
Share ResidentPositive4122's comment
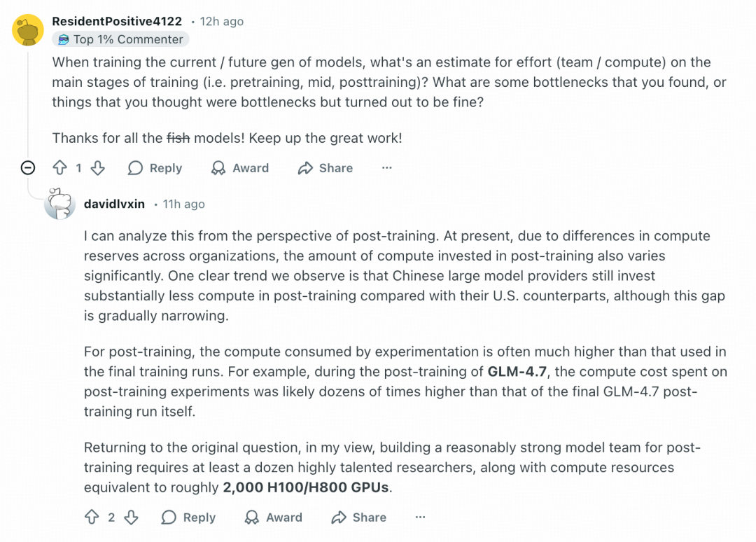tap(325, 168)
